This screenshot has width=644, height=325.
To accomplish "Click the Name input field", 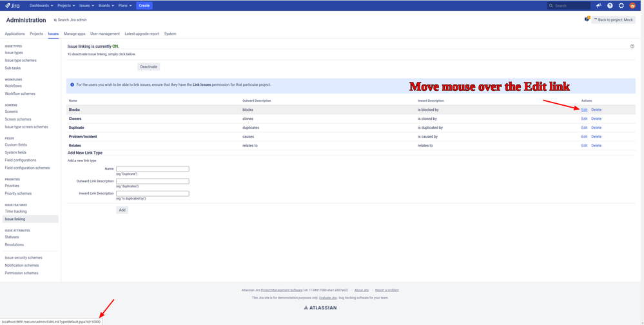I will tap(153, 169).
